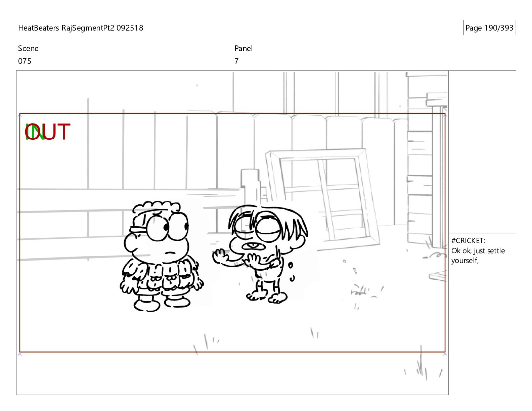
Task: Click the red 'OUT' camera label
Action: pos(48,132)
